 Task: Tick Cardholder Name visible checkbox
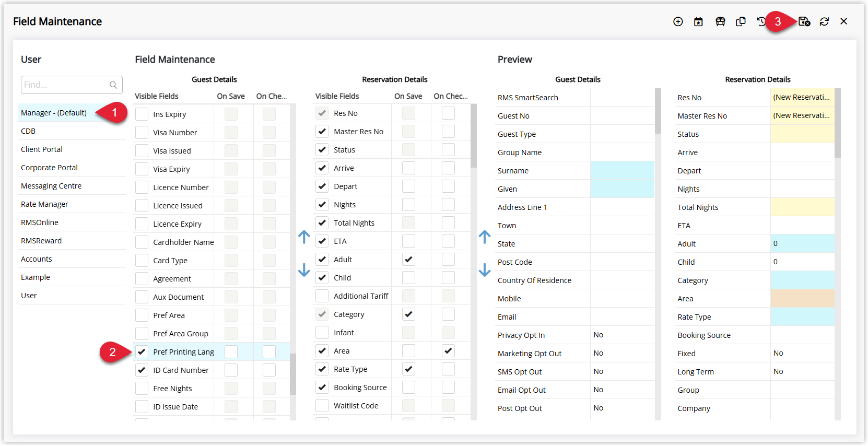coord(142,242)
